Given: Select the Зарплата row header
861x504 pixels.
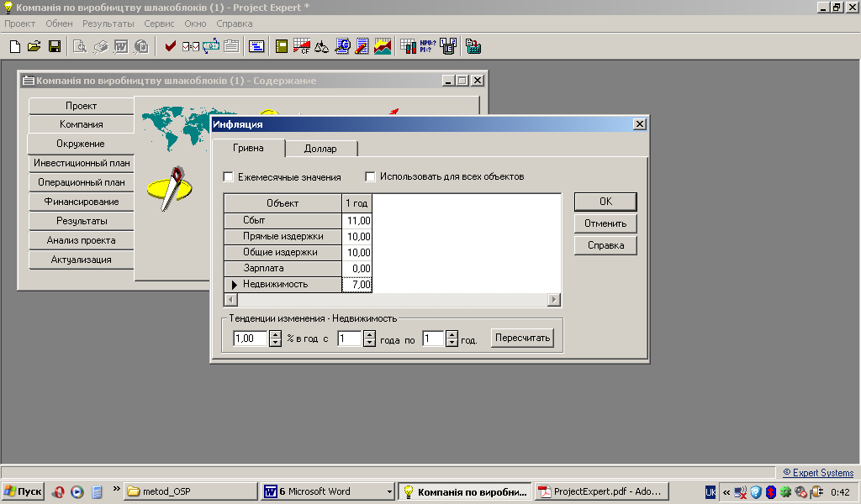Looking at the screenshot, I should 283,268.
